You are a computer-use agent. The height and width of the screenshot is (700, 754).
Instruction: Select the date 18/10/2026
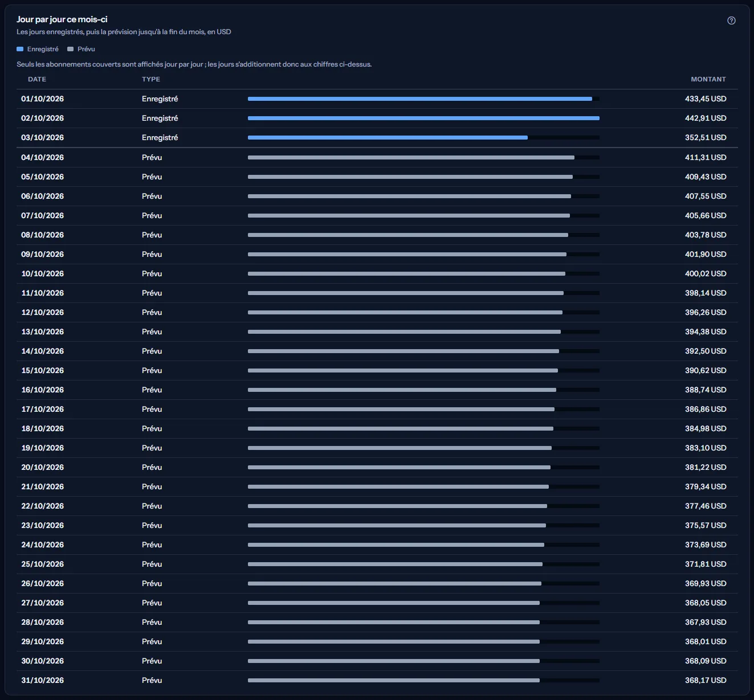(x=43, y=428)
